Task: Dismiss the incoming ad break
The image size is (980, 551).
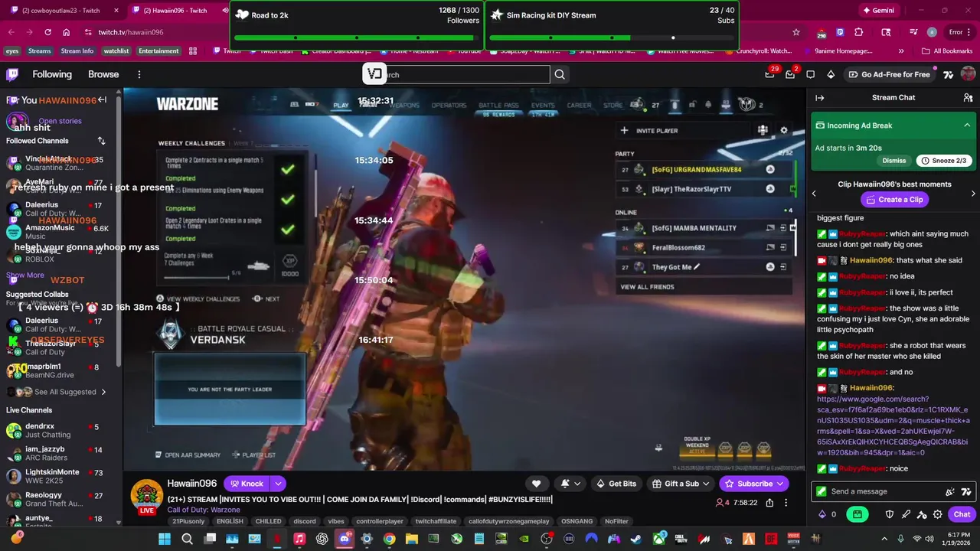Action: (894, 161)
